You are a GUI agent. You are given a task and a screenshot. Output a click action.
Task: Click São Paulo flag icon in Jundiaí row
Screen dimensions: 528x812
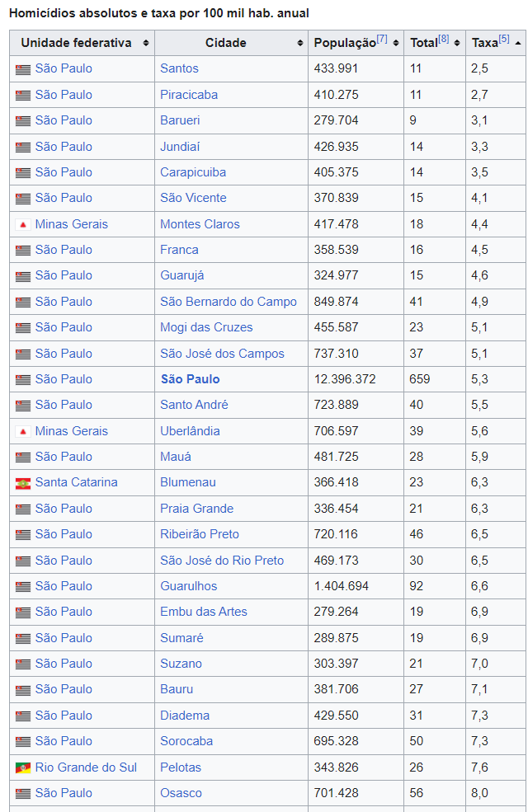[x=23, y=147]
